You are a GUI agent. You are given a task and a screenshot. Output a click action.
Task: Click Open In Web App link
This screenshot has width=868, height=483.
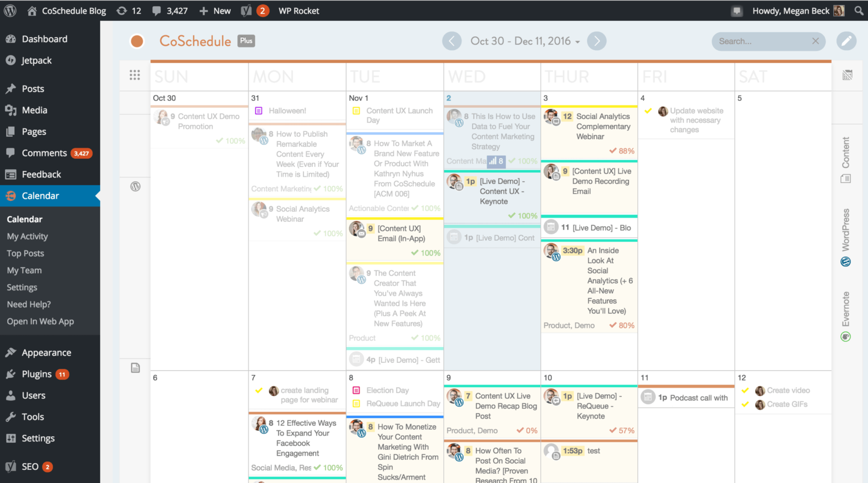pos(40,321)
